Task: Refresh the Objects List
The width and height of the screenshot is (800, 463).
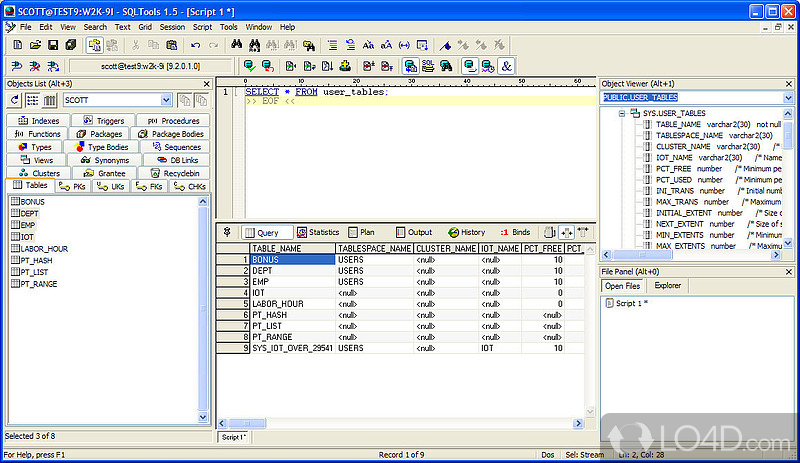Action: coord(15,100)
